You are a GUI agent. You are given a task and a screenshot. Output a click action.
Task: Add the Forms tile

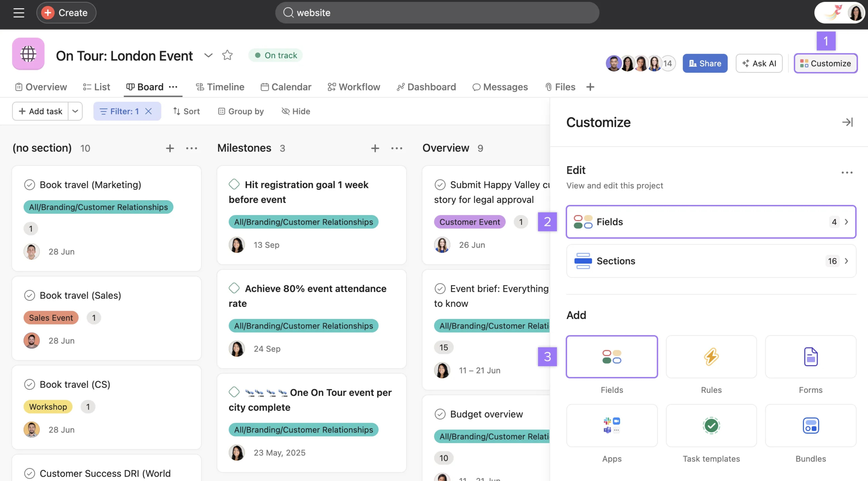[x=810, y=357]
